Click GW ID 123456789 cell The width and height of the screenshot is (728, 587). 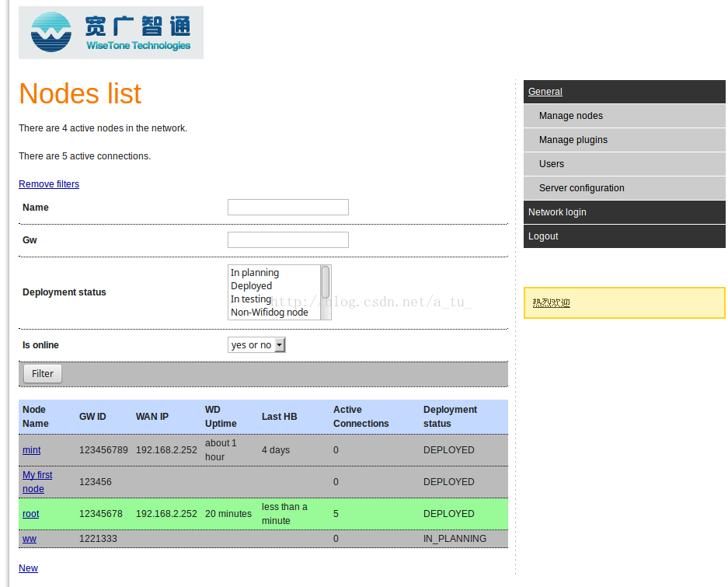tap(103, 450)
